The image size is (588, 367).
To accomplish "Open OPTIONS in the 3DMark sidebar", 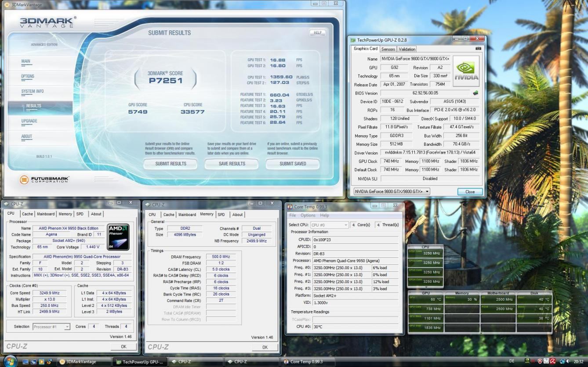I will click(x=28, y=76).
